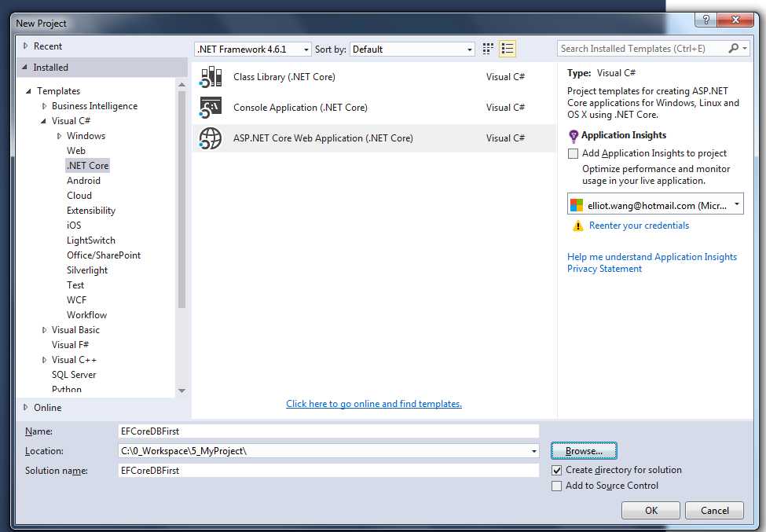Select Console Application (.NET Core) row text
The height and width of the screenshot is (532, 766).
[x=300, y=108]
